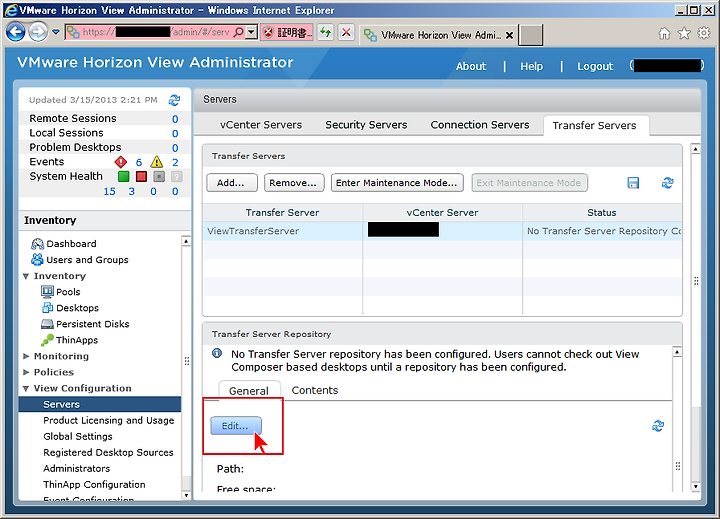Screen dimensions: 720x519
Task: Click the red stop loading icon
Action: pos(346,32)
